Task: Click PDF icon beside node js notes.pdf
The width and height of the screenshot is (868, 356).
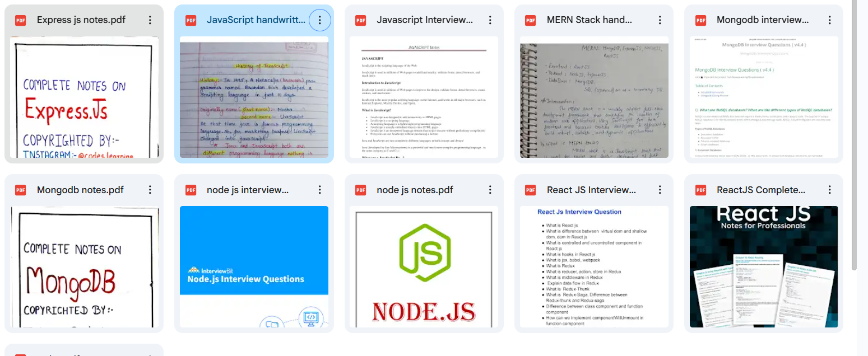Action: [361, 190]
